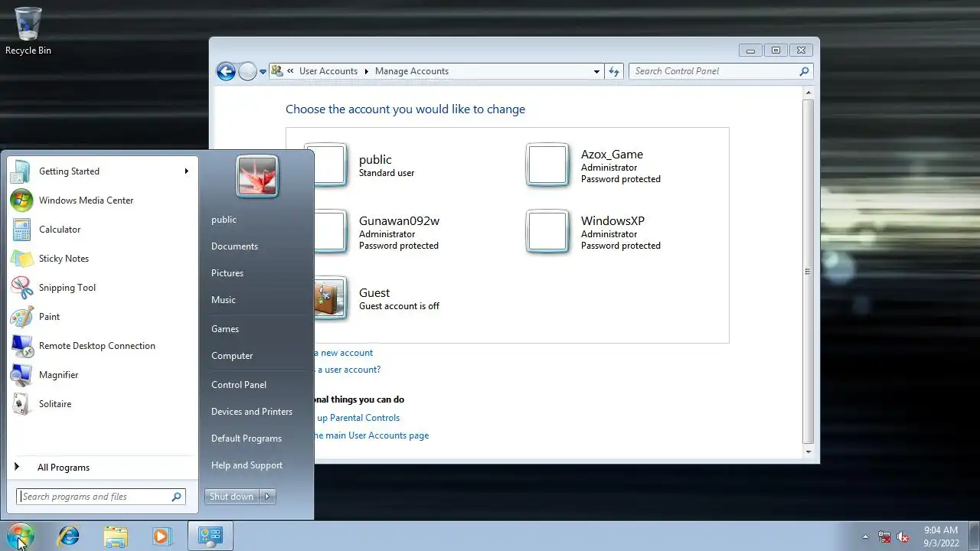Click Manage Accounts in the breadcrumb
The height and width of the screenshot is (551, 980).
click(412, 71)
